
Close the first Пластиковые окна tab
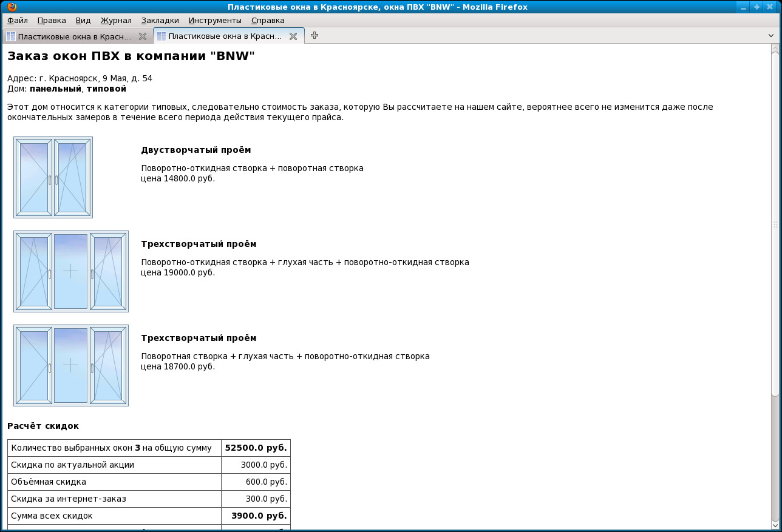click(x=143, y=36)
